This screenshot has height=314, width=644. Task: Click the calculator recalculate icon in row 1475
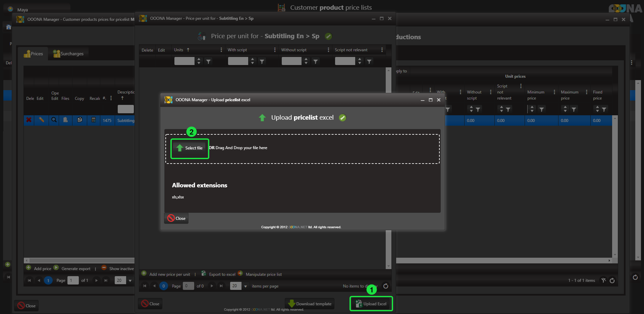point(94,120)
